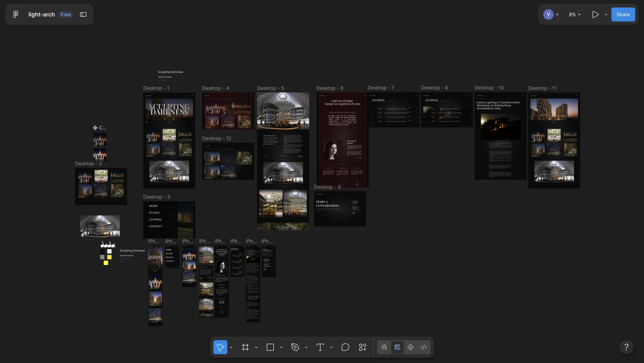Open the light-arch file name menu

[42, 15]
